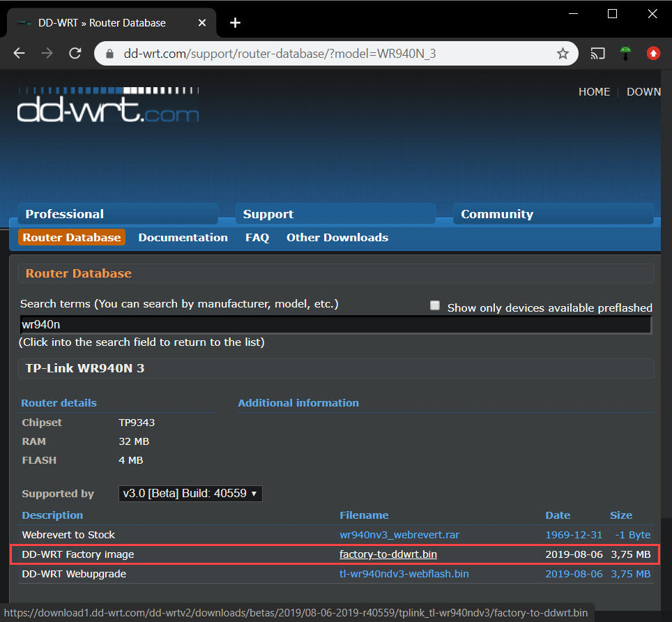Click into the wr940n search field

coord(335,324)
